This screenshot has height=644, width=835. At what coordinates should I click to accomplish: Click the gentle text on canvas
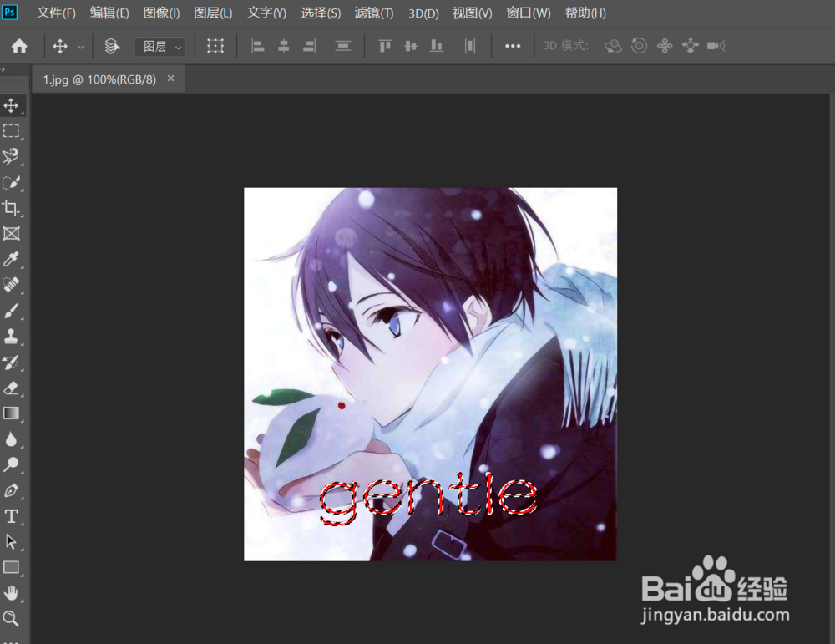coord(428,498)
